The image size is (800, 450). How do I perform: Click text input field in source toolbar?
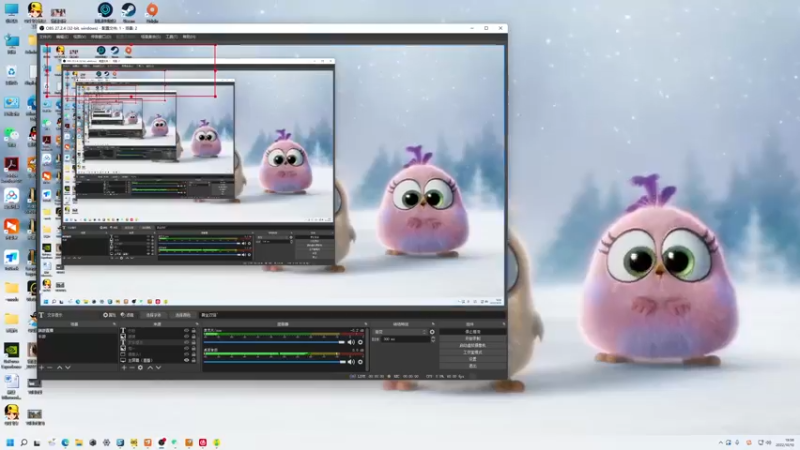tap(352, 315)
